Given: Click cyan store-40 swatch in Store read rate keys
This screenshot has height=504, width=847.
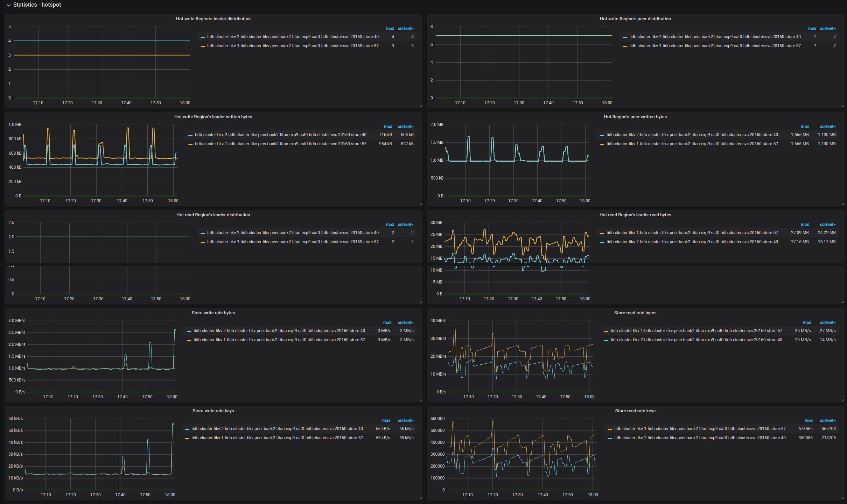Looking at the screenshot, I should pos(610,438).
